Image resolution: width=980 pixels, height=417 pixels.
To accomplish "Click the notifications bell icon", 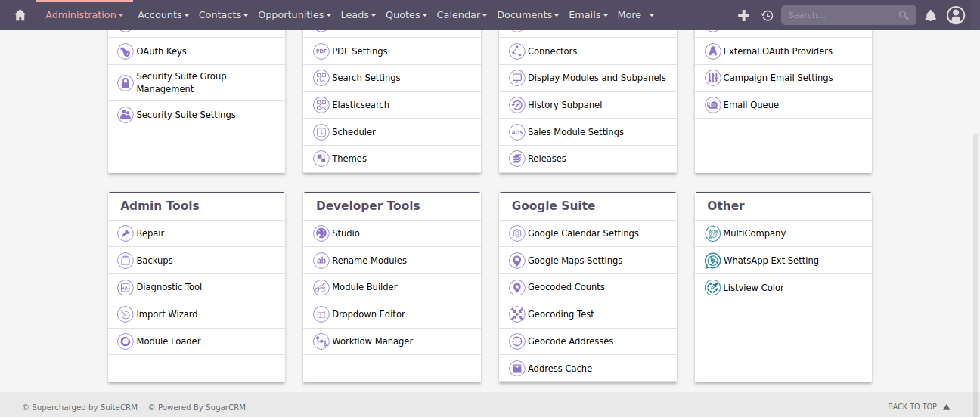I will point(931,15).
